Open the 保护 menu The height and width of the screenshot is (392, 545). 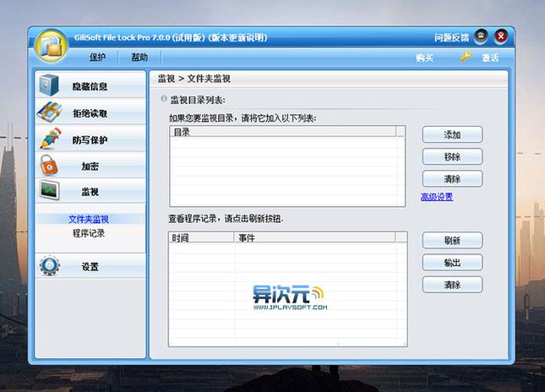pos(97,57)
